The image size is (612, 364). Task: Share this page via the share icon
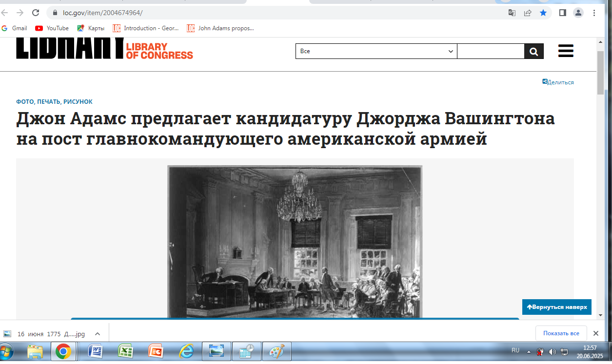527,13
